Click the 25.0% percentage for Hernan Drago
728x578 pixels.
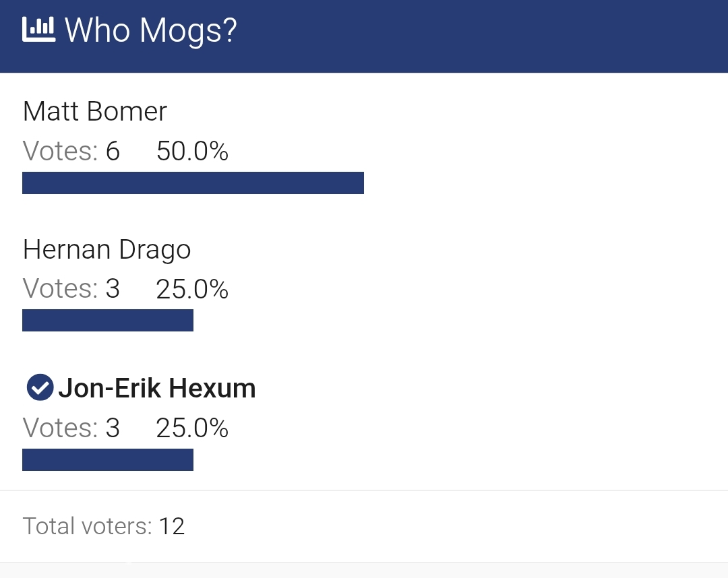tap(192, 289)
